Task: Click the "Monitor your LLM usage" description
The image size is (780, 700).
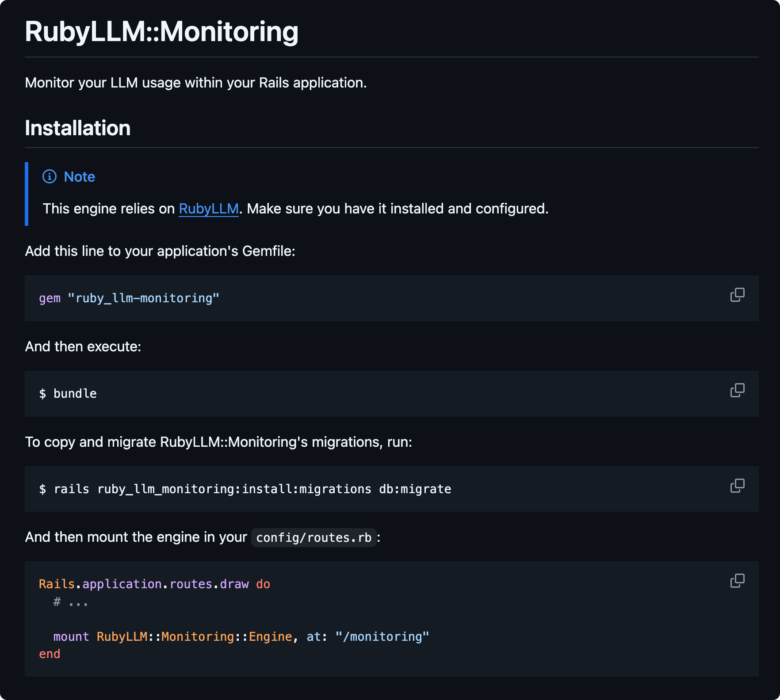Action: click(195, 83)
